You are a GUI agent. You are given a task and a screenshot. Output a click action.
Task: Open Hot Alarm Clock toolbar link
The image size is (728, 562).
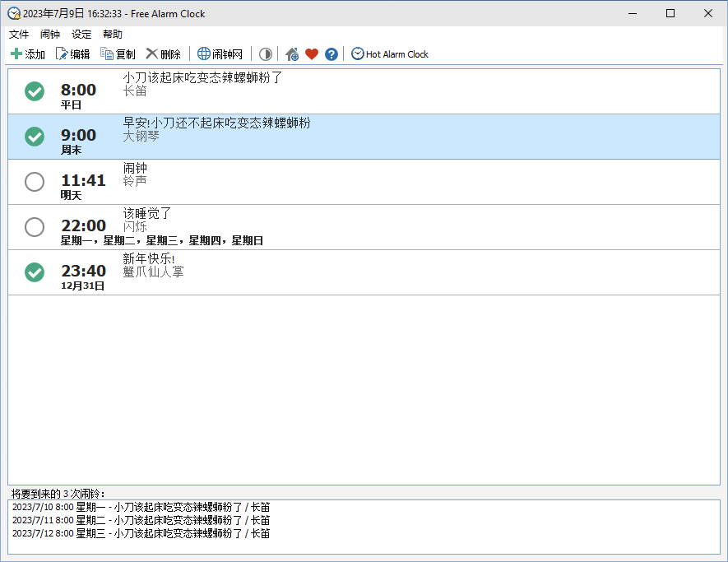click(x=390, y=54)
